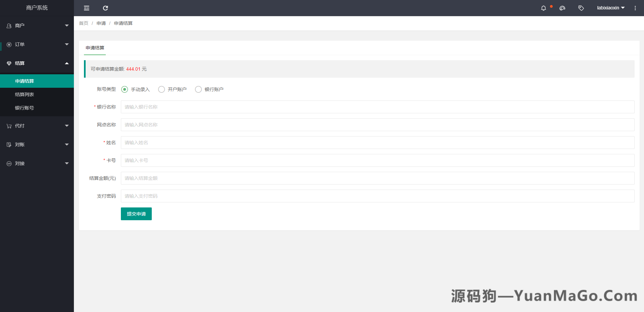Open the theme palette icon
The height and width of the screenshot is (312, 644).
pyautogui.click(x=562, y=8)
